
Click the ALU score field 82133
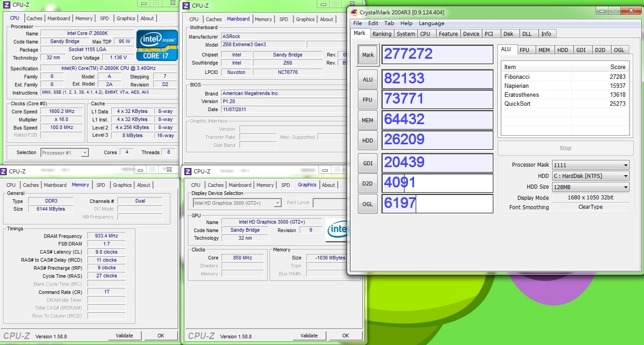437,79
